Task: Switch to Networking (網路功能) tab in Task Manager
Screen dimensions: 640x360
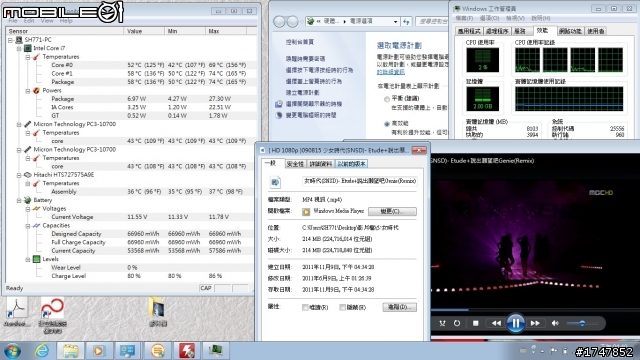Action: (570, 31)
